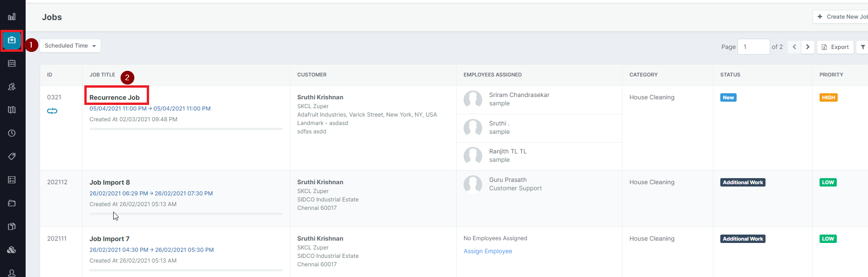Open the checklist icon in sidebar
The width and height of the screenshot is (868, 277).
pos(12,180)
